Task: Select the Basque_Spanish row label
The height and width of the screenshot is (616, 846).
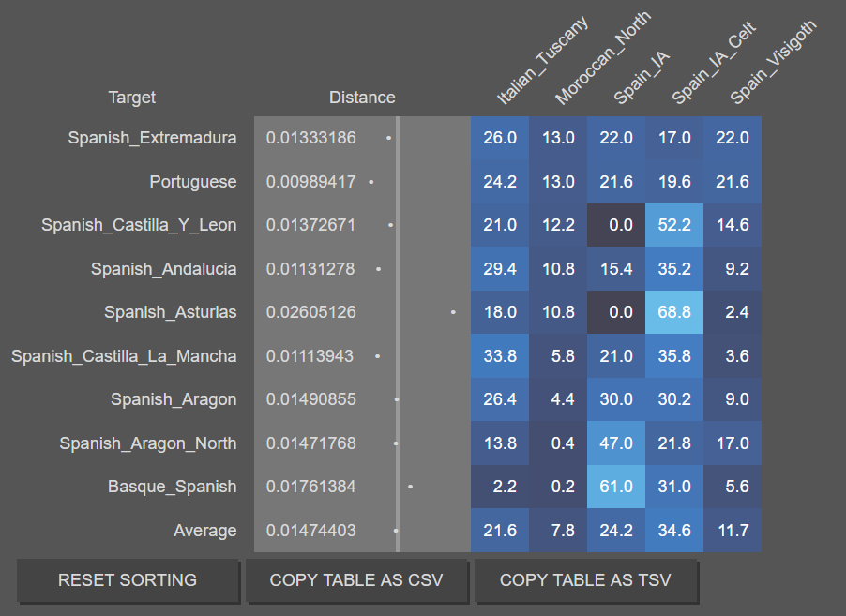Action: tap(173, 487)
